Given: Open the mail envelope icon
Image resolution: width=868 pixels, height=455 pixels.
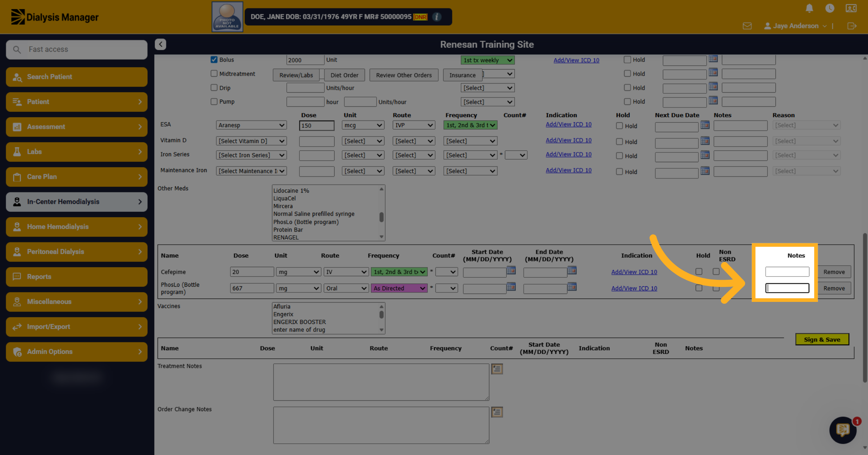Looking at the screenshot, I should click(x=747, y=26).
